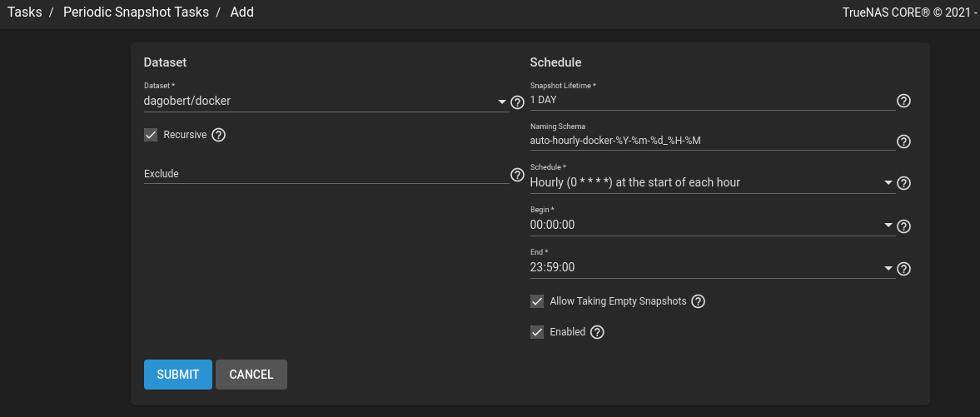Click help icon for Snapshot Lifetime

[903, 101]
